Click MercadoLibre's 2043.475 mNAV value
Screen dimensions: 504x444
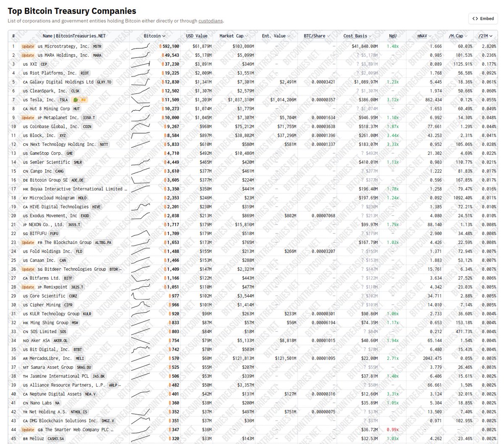(x=432, y=359)
